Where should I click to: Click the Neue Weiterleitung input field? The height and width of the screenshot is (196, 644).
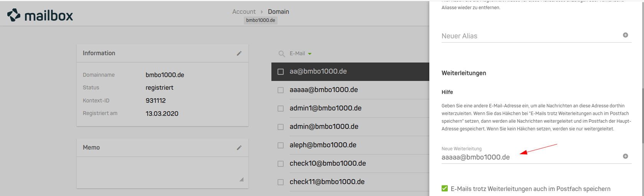529,157
